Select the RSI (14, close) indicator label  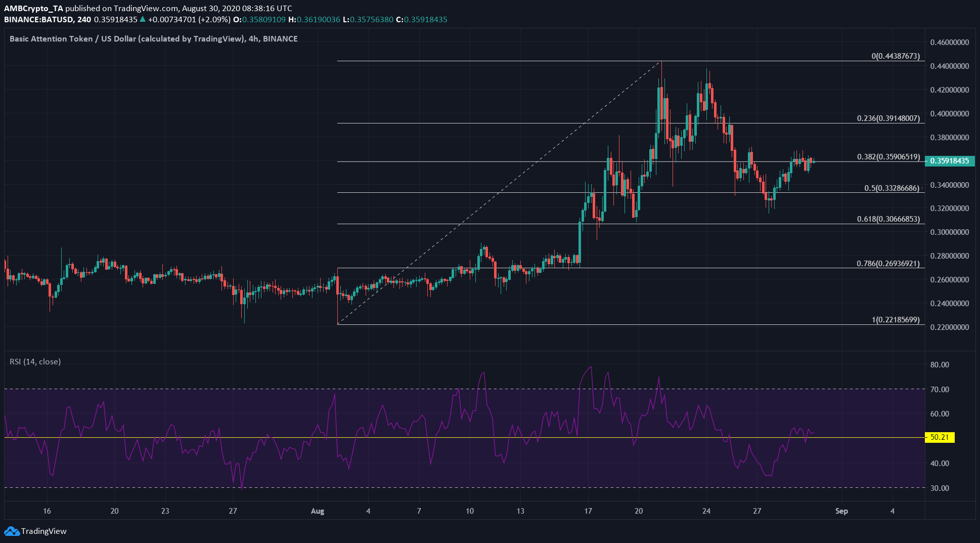(x=35, y=361)
